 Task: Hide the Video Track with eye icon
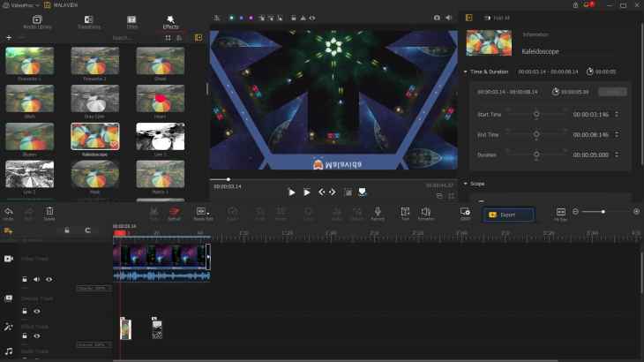[x=49, y=279]
